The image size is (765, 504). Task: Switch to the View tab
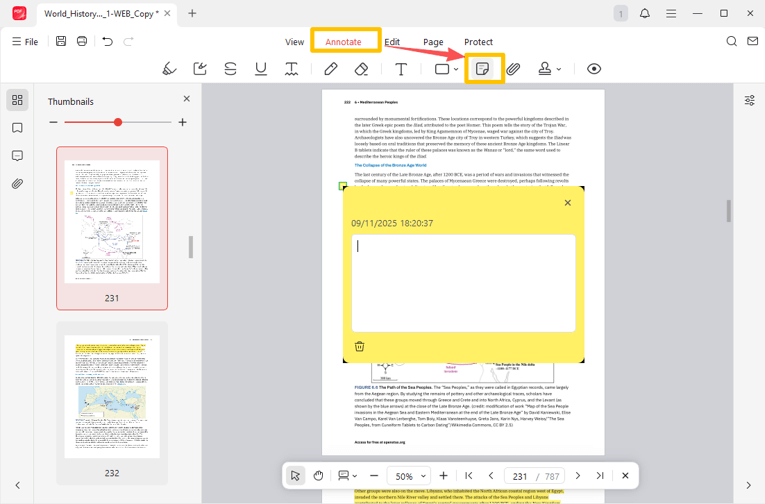click(x=294, y=42)
